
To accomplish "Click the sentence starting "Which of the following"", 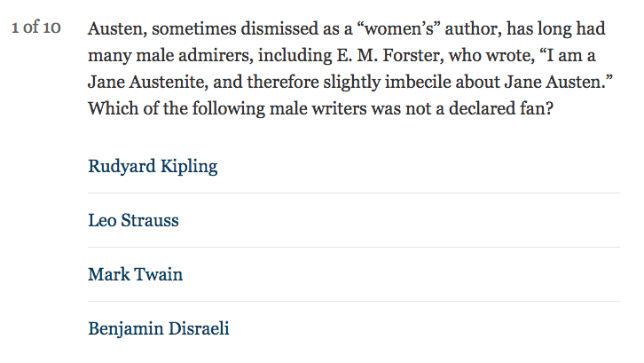I will (321, 109).
